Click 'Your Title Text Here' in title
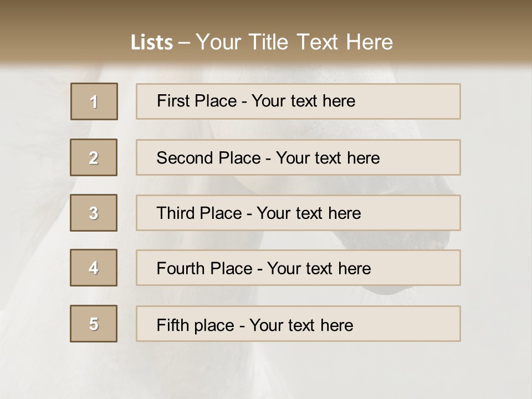Image resolution: width=532 pixels, height=399 pixels. point(294,42)
